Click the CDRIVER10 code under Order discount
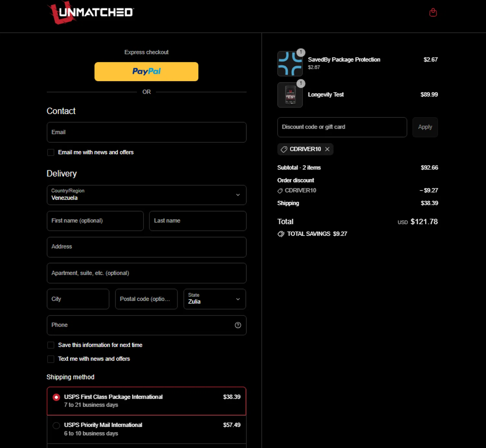 coord(300,190)
